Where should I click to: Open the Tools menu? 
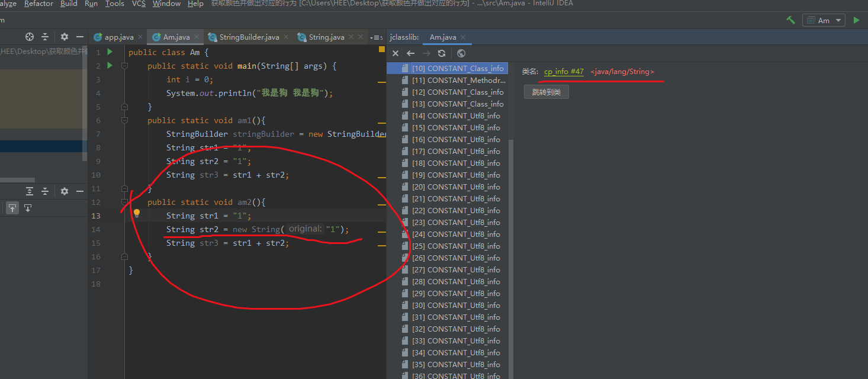point(115,4)
